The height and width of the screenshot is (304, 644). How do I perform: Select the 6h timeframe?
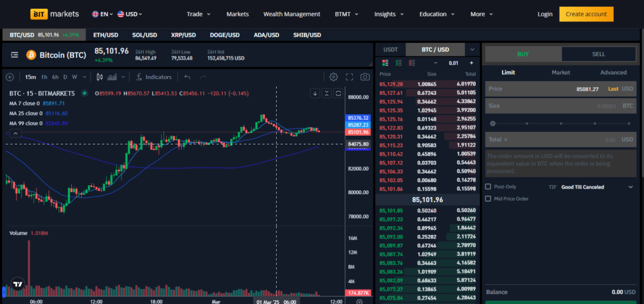click(x=55, y=77)
